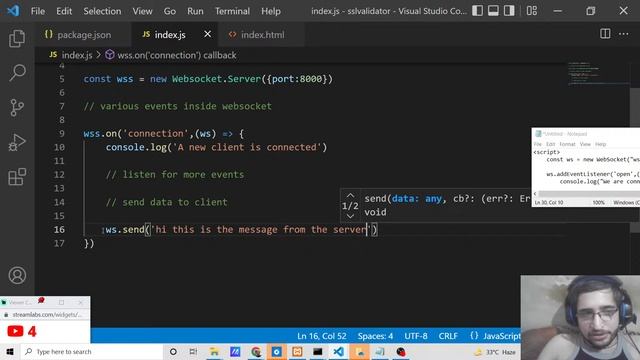The width and height of the screenshot is (640, 360).
Task: Open the File menu in Notepad
Action: (x=538, y=144)
